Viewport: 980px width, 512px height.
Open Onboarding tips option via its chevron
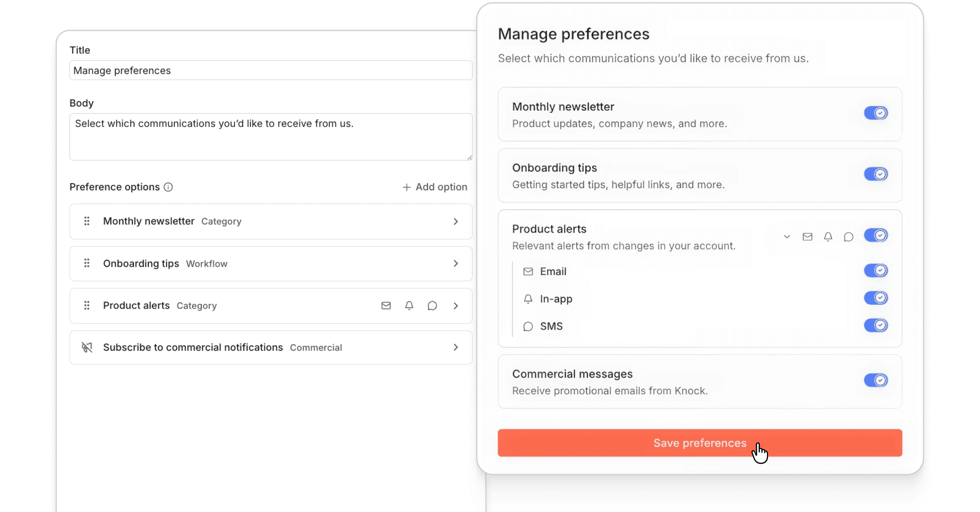(456, 263)
